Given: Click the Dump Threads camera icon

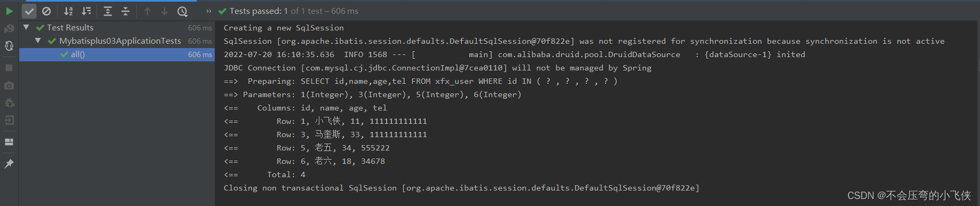Looking at the screenshot, I should point(9,85).
